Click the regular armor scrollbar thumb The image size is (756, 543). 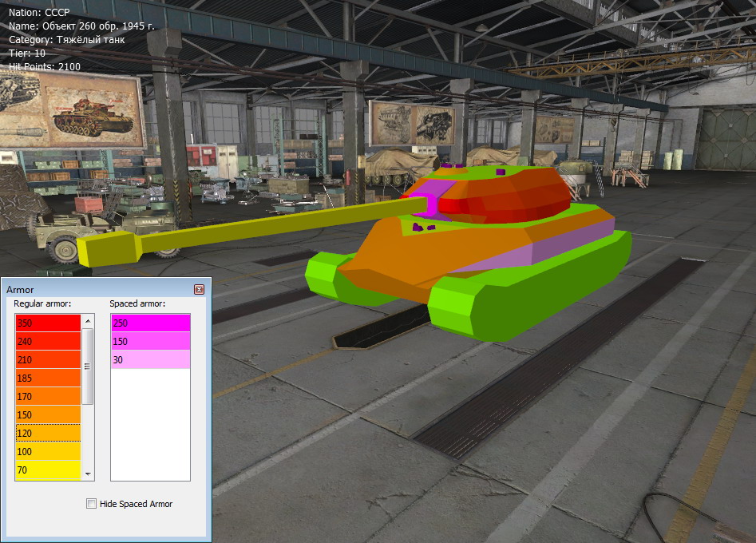click(88, 366)
